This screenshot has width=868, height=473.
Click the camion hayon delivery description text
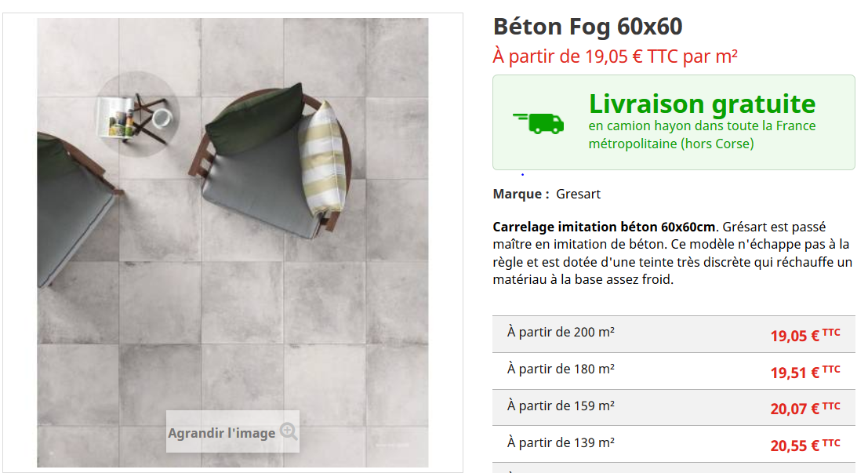click(x=702, y=135)
